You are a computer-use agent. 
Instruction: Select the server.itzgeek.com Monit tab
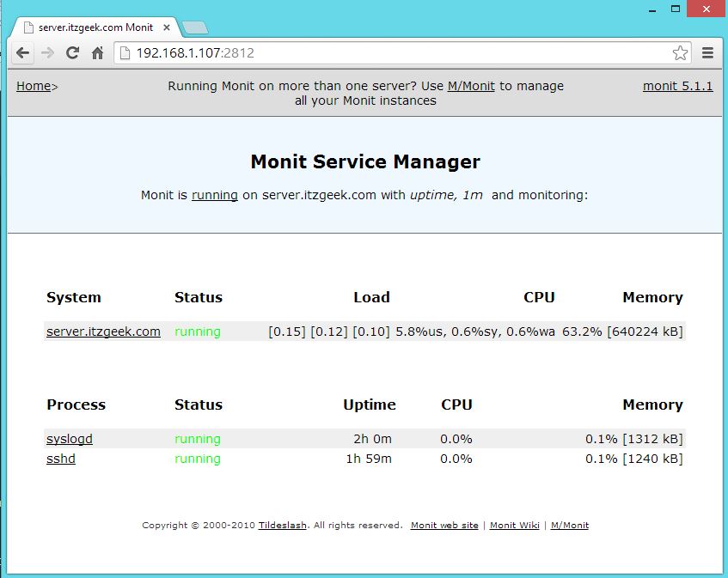click(95, 27)
